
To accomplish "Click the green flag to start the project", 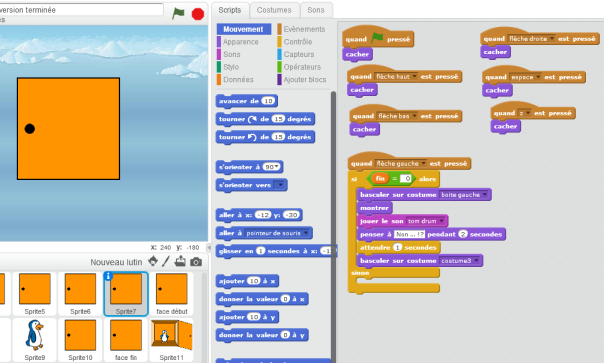I will [x=178, y=13].
